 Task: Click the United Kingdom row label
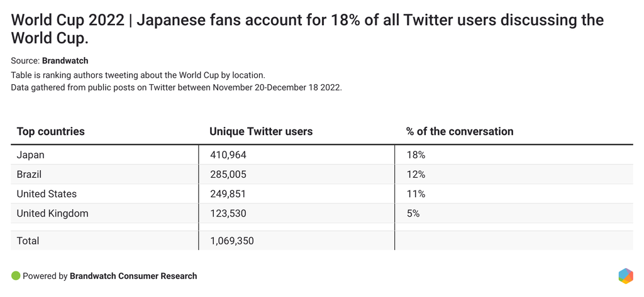52,213
